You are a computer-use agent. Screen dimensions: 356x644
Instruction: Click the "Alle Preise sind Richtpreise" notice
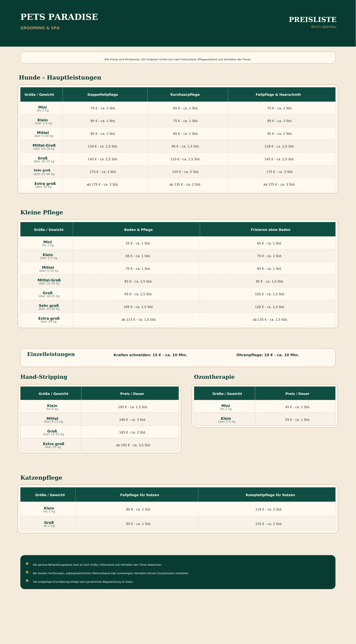178,60
